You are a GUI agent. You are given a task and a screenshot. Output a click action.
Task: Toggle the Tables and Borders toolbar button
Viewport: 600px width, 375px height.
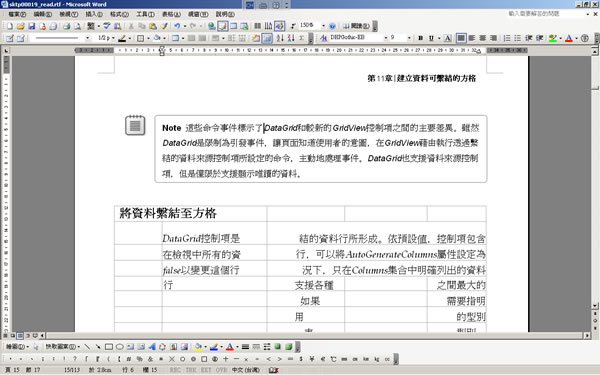coord(223,26)
